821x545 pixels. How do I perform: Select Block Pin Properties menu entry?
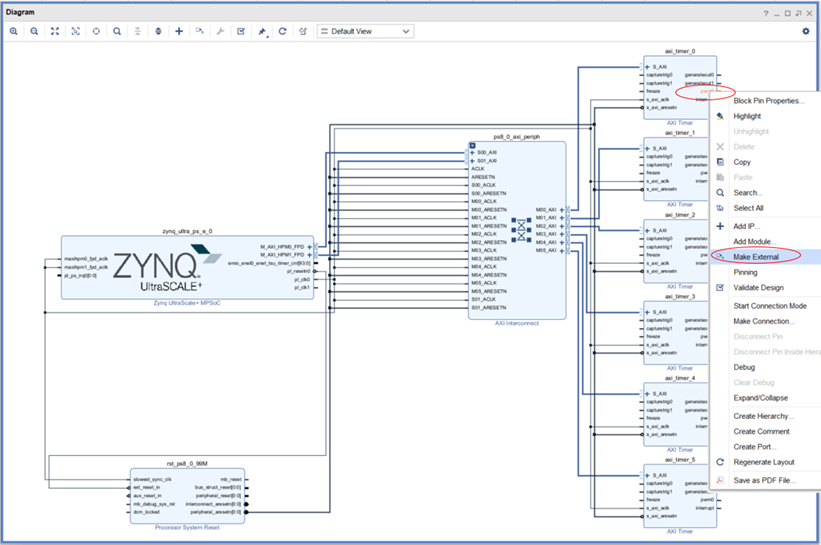(768, 101)
